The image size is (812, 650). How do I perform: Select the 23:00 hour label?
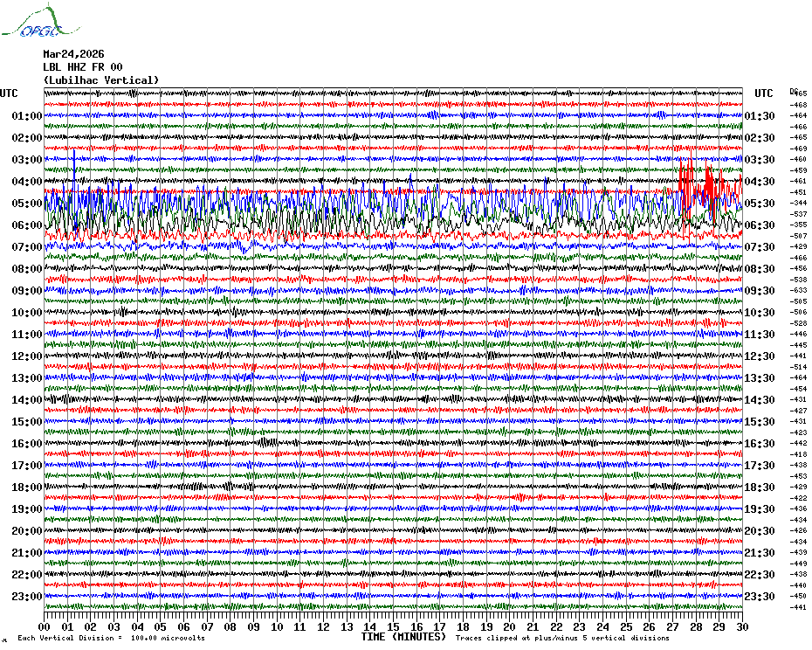click(27, 596)
